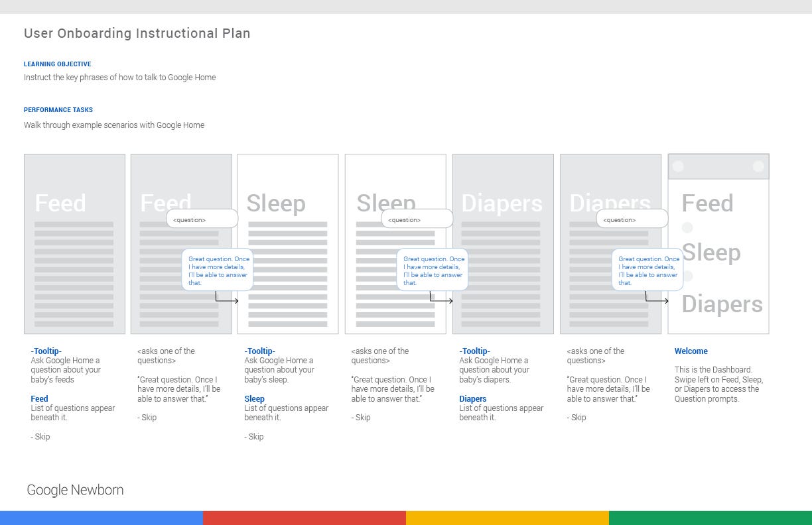Viewport: 812px width, 525px height.
Task: Click the 'Great question' reply bubble on Sleep wireframe
Action: (x=433, y=270)
